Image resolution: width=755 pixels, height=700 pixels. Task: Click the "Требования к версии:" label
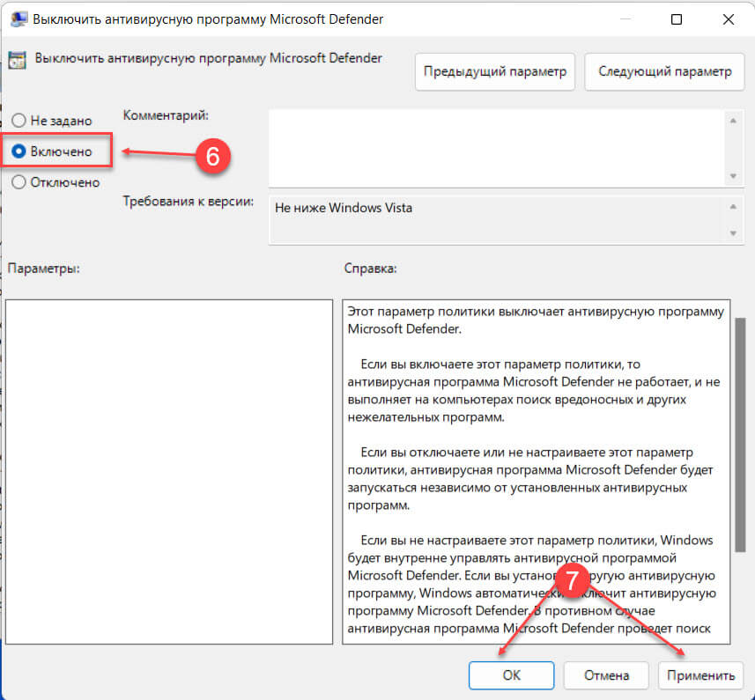[x=189, y=201]
